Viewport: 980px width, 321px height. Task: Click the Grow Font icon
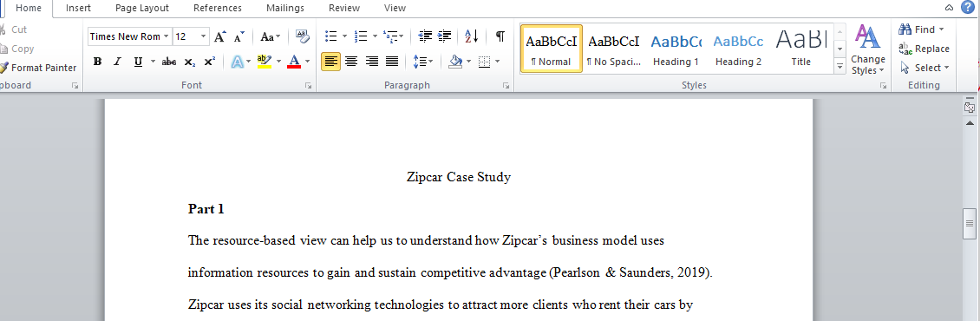(219, 36)
